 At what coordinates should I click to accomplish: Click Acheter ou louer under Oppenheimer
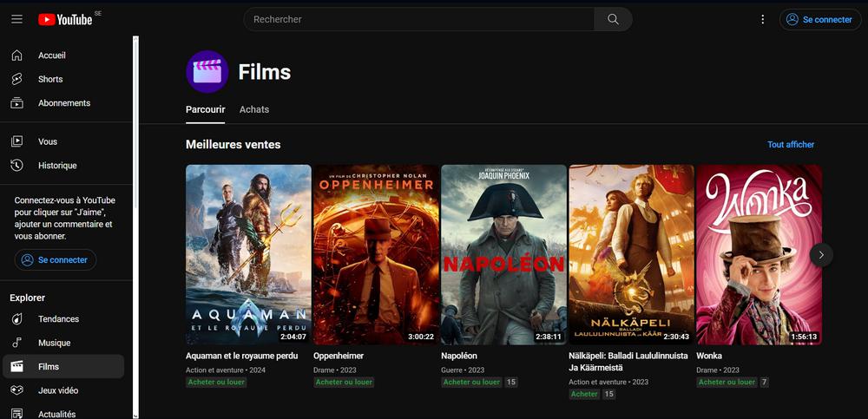click(344, 382)
